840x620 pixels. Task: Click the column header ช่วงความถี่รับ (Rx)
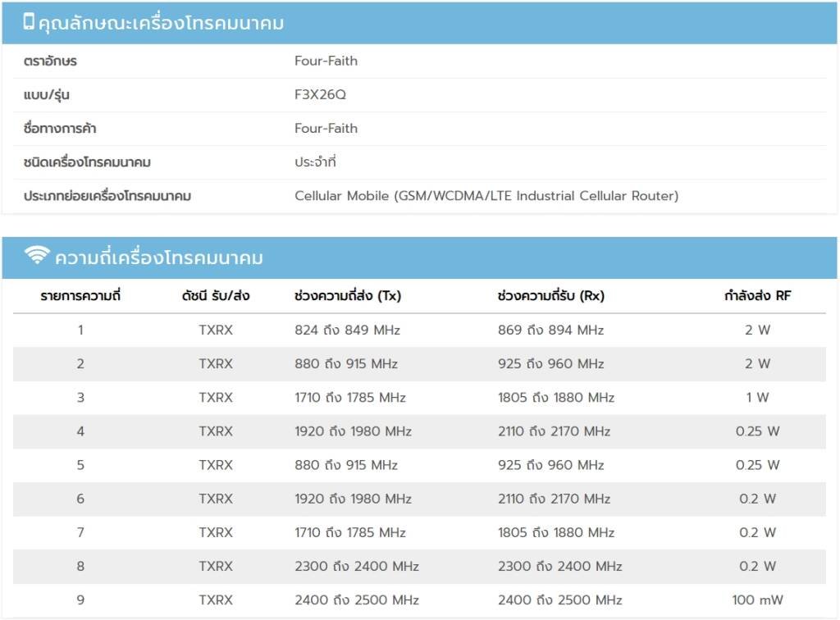tap(550, 295)
